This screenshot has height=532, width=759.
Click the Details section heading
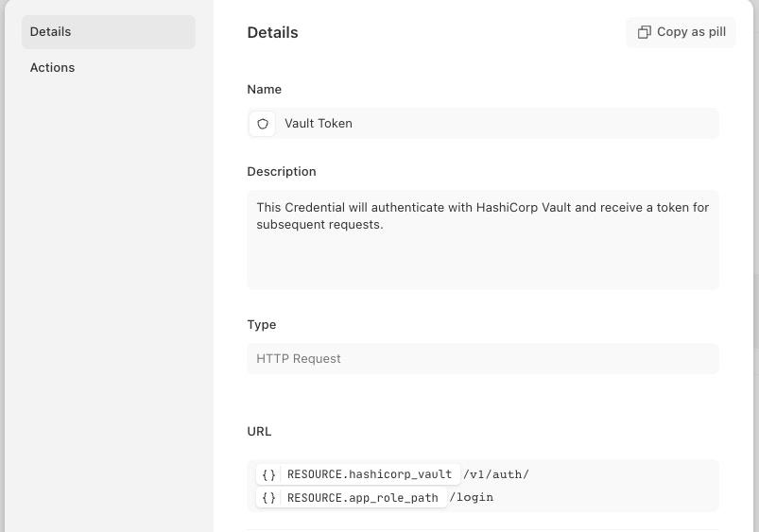272,33
